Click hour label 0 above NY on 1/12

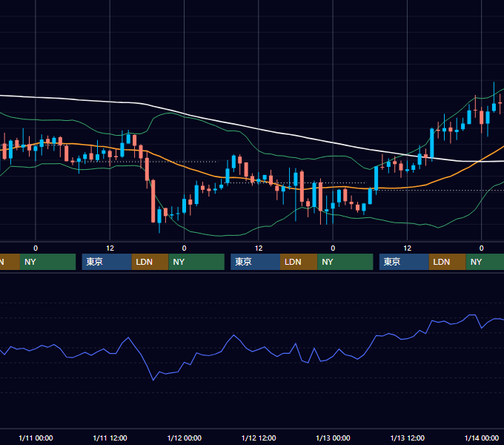pos(184,248)
